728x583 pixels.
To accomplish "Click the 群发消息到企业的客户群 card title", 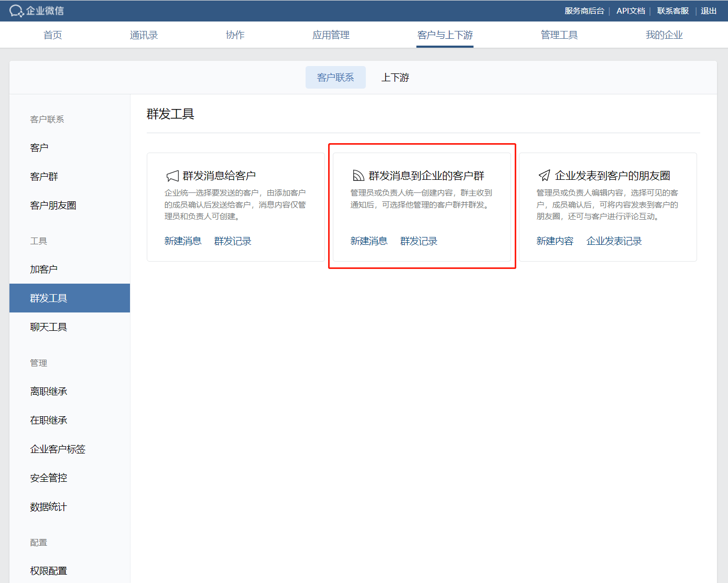I will pos(427,176).
